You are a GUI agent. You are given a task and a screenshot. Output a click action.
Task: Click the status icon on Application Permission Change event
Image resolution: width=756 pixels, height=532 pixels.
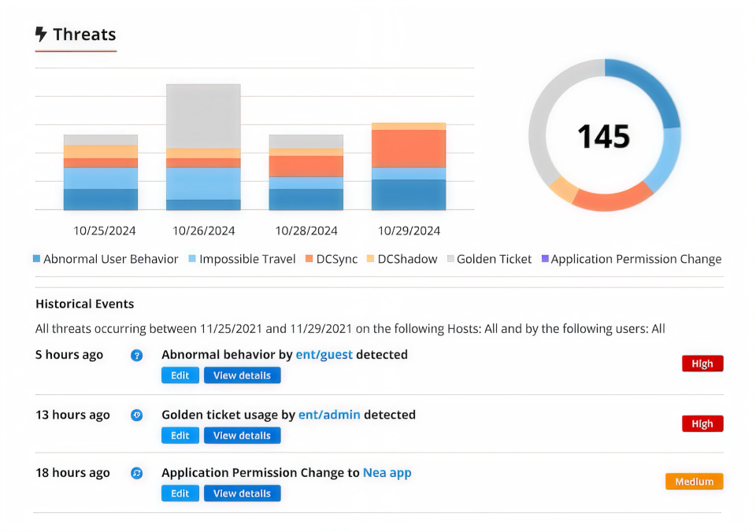pyautogui.click(x=137, y=473)
